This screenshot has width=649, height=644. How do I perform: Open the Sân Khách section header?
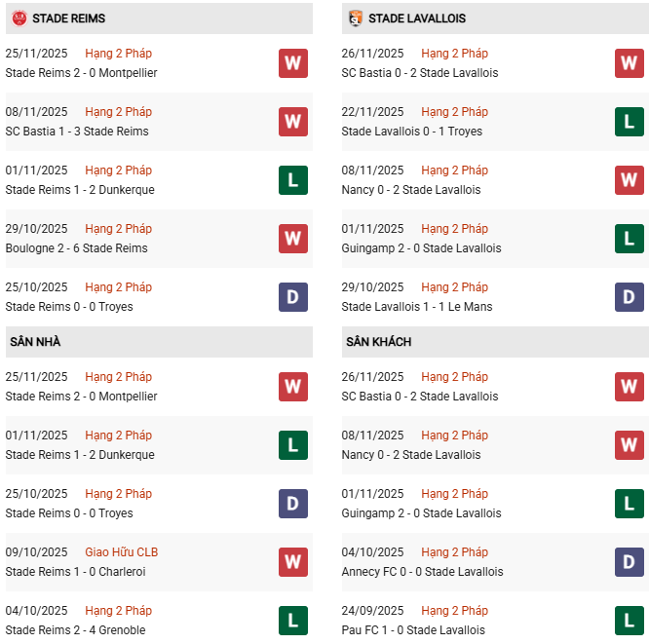[x=378, y=342]
